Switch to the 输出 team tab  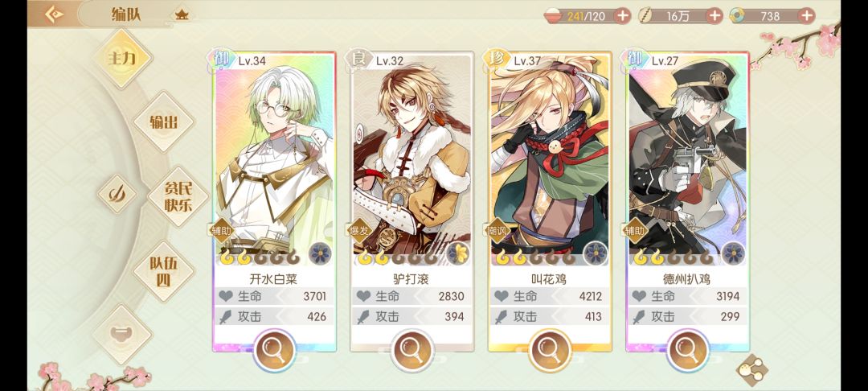(x=164, y=121)
